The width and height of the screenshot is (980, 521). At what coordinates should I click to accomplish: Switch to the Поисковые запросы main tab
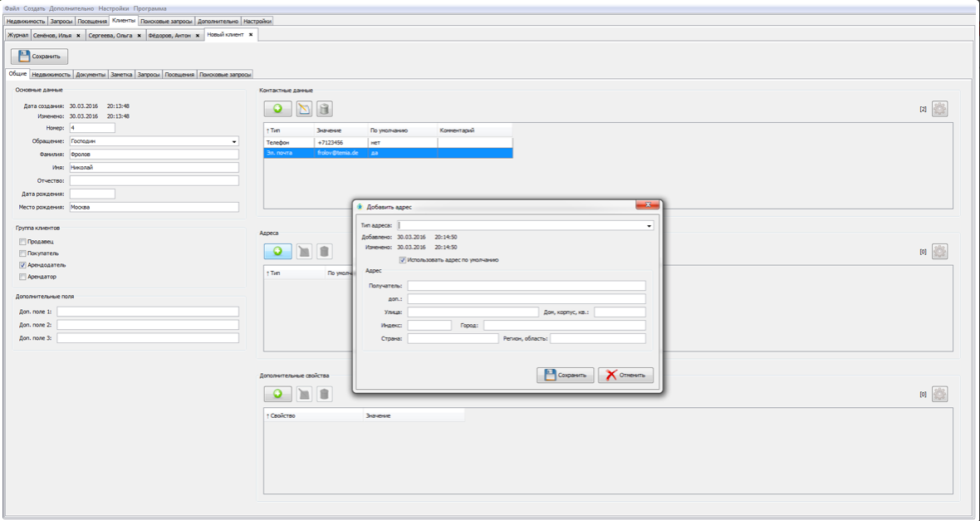click(166, 22)
